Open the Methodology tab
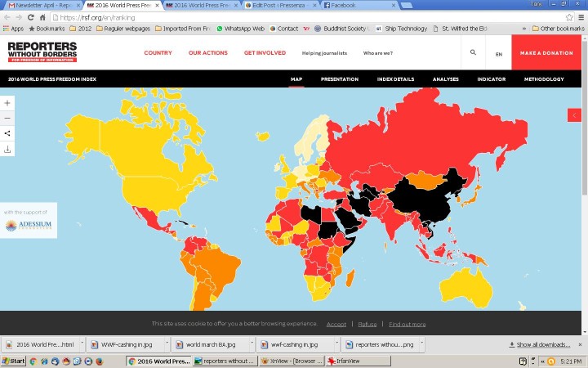Image resolution: width=588 pixels, height=368 pixels. click(543, 79)
